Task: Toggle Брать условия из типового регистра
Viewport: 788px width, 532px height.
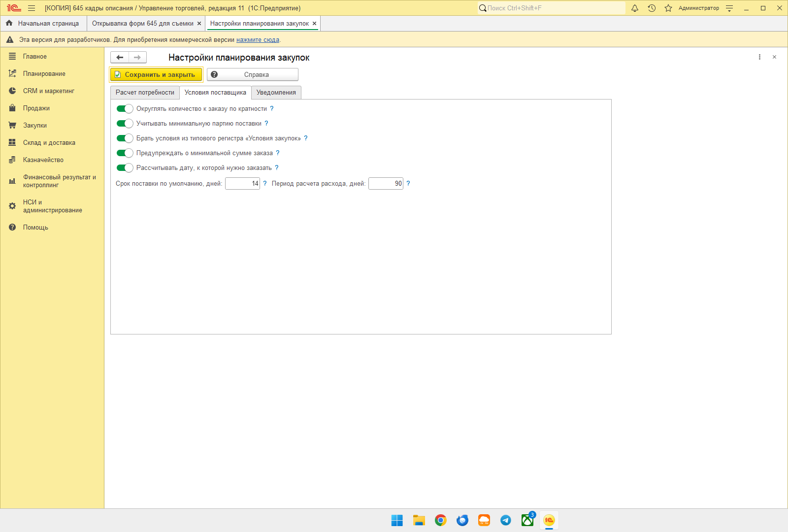Action: pyautogui.click(x=125, y=138)
